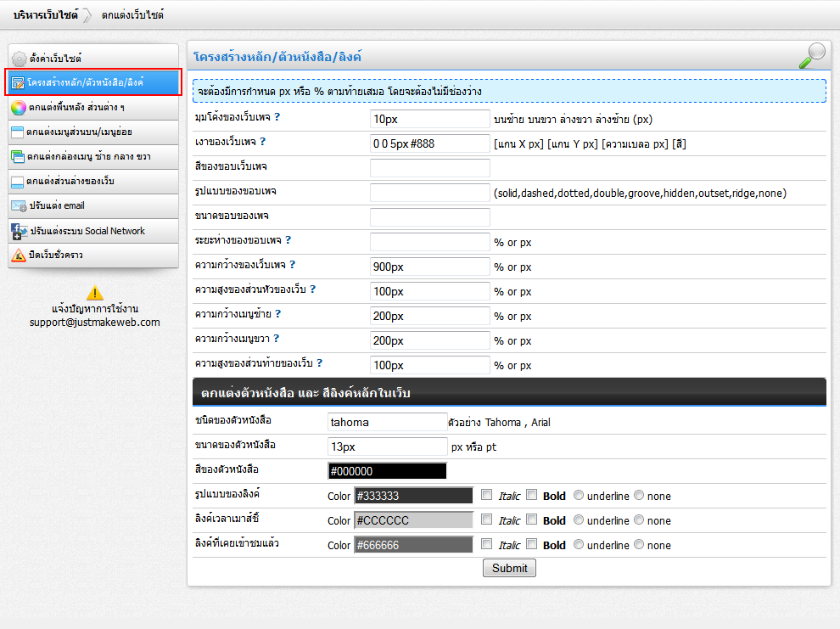
Task: Click help mark beside ความสูงของส่วนหัวของเว็บ
Action: tap(313, 289)
